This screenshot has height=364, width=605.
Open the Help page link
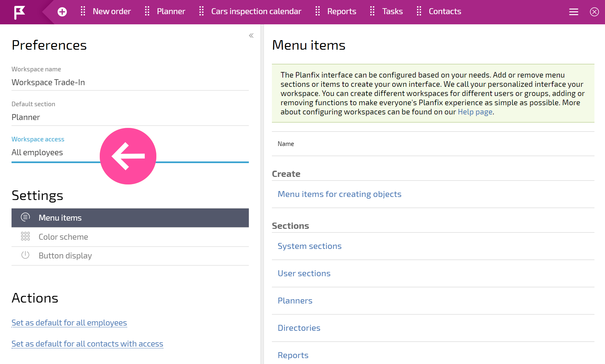pyautogui.click(x=475, y=112)
